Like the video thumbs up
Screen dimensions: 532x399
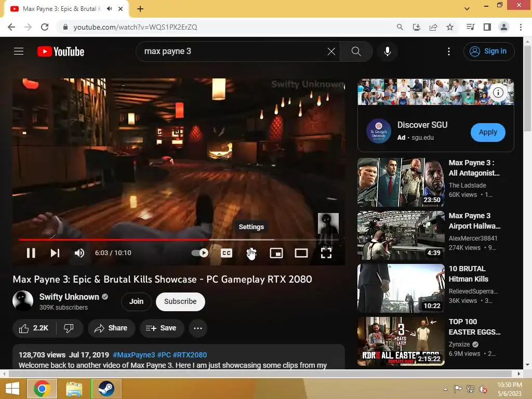pos(34,328)
